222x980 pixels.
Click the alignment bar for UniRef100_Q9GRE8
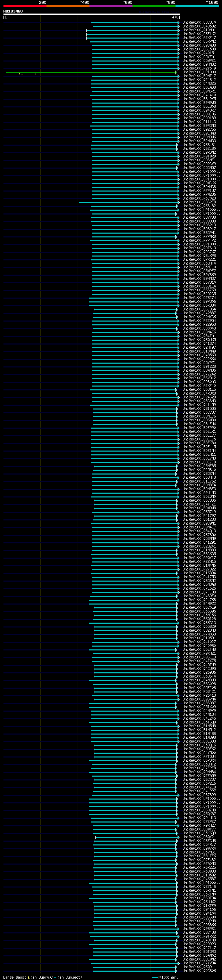coord(128,202)
